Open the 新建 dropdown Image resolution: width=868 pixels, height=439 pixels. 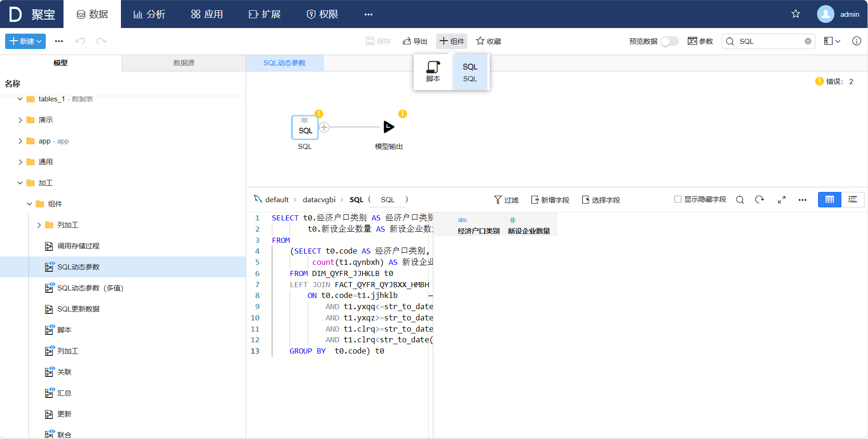[x=25, y=41]
